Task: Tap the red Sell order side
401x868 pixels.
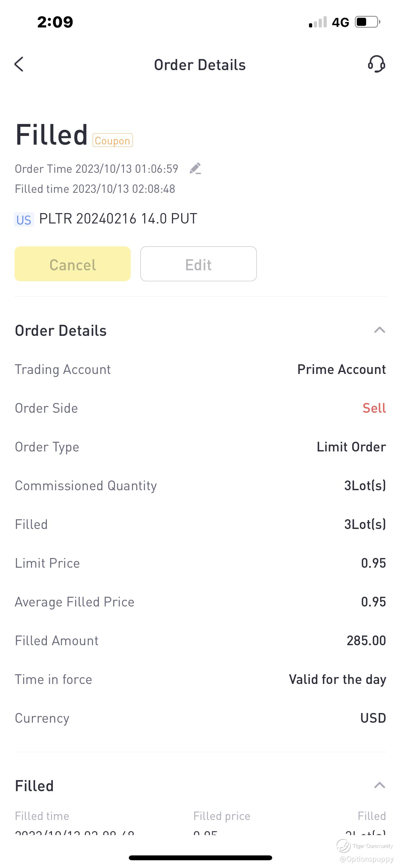Action: (374, 408)
